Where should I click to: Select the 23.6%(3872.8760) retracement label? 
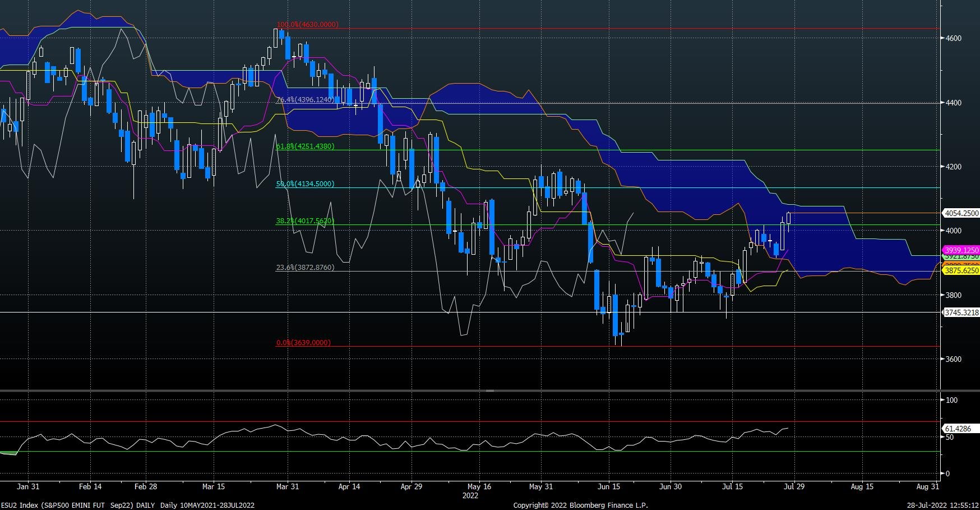[x=305, y=268]
